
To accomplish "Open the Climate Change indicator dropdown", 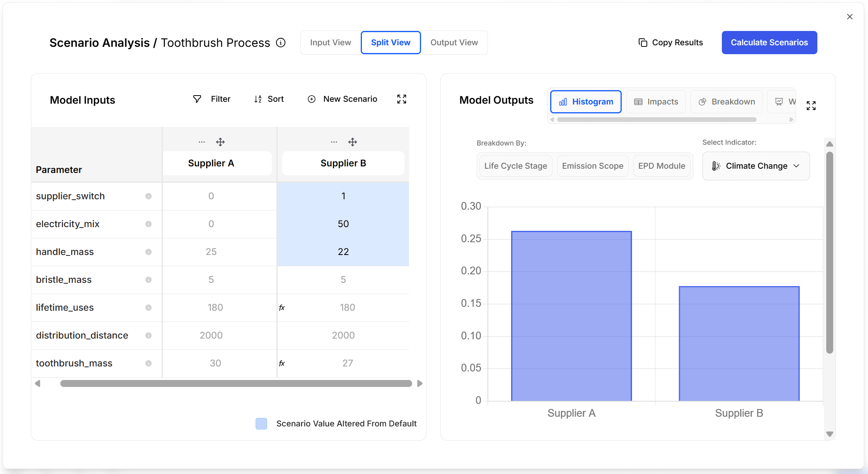I will 756,166.
